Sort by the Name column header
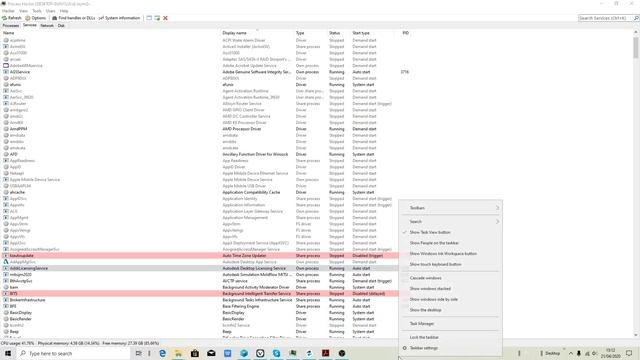The width and height of the screenshot is (640, 360). [110, 33]
